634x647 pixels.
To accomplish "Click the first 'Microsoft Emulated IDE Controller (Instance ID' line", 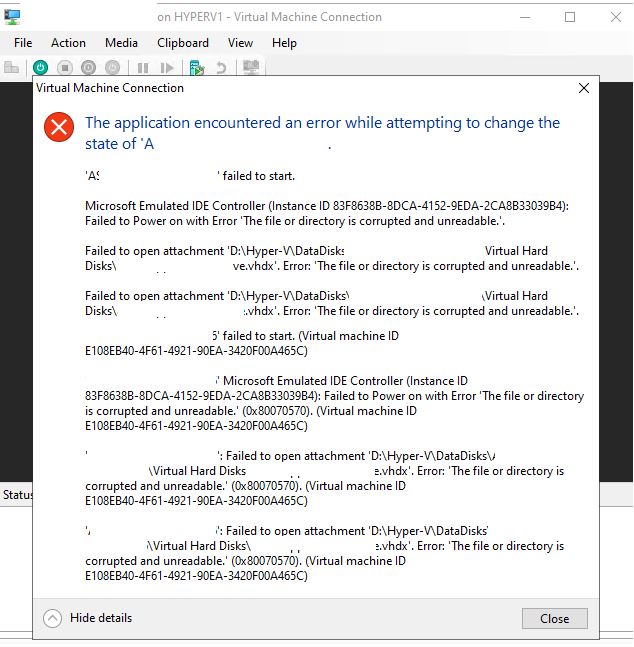I will pos(327,206).
